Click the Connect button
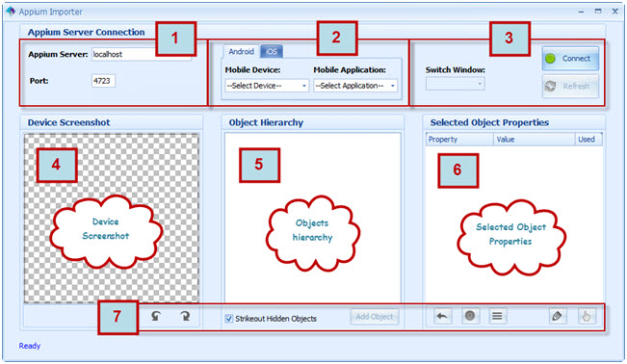627x364 pixels. pyautogui.click(x=570, y=59)
